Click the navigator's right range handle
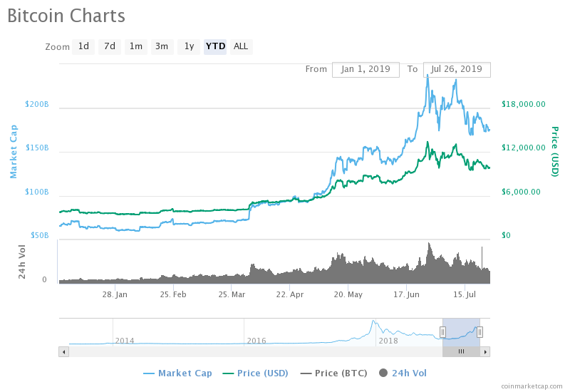570x392 pixels. point(480,331)
